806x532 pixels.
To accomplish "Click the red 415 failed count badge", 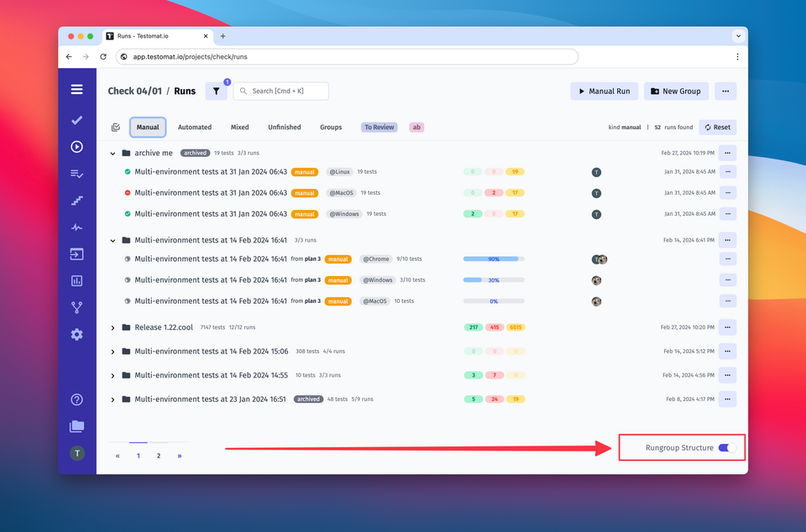I will (x=494, y=327).
